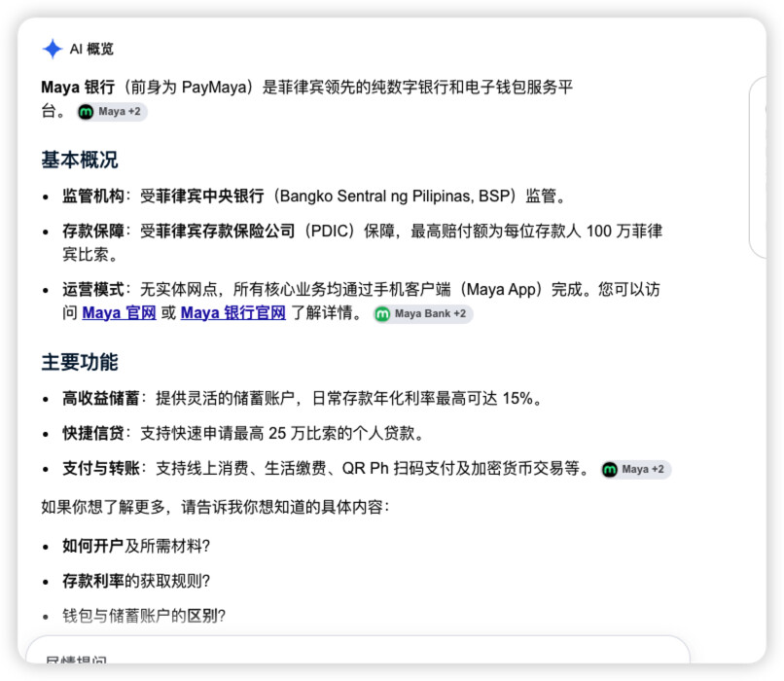Open the Maya +2 source chip after 台。

coord(112,112)
